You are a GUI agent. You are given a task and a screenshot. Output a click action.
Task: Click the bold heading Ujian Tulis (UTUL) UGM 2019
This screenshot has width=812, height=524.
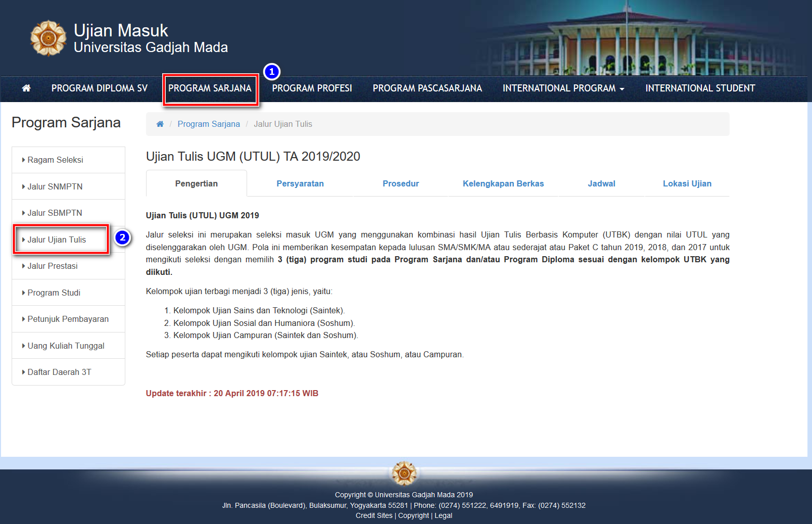click(203, 216)
